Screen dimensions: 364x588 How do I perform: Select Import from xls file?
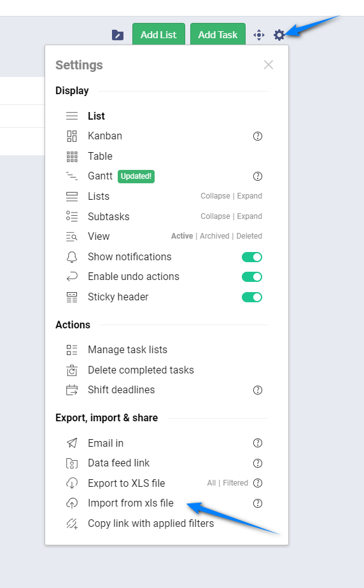click(x=130, y=503)
